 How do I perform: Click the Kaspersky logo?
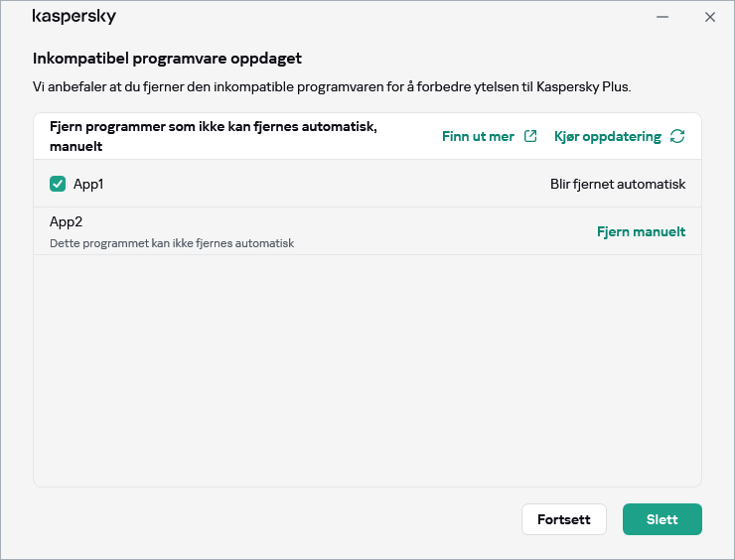74,17
